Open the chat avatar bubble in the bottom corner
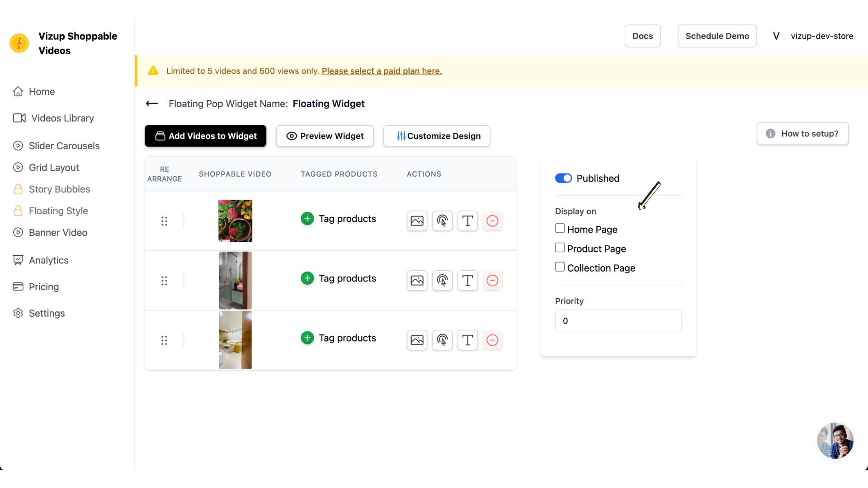The image size is (868, 488). click(835, 441)
